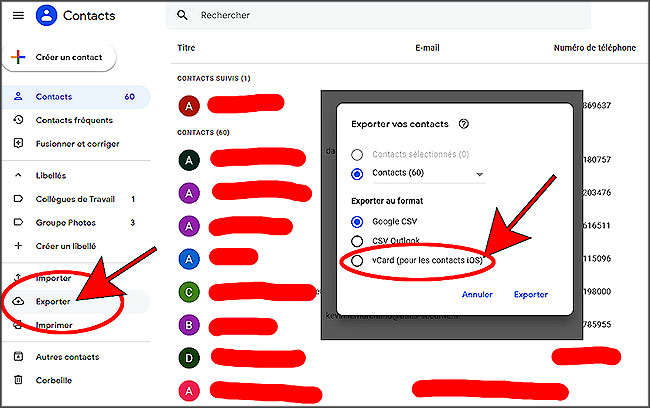Click the Collègues de Travail label
This screenshot has width=650, height=408.
tap(75, 199)
